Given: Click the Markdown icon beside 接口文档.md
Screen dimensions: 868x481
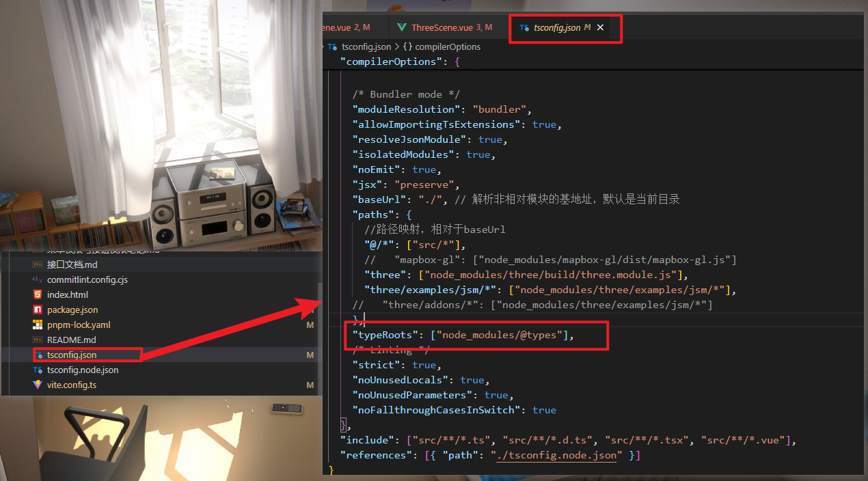Looking at the screenshot, I should pyautogui.click(x=37, y=264).
